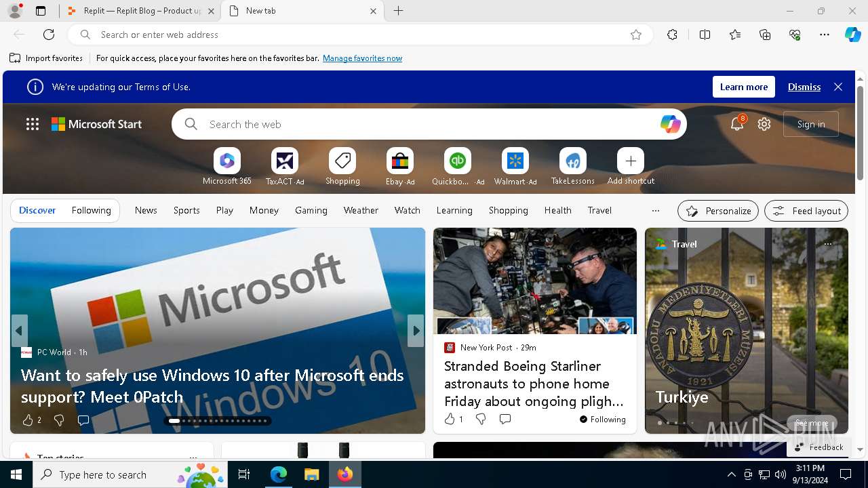Screen dimensions: 868x488
Task: Select the first carousel indicator dot
Action: pyautogui.click(x=174, y=421)
